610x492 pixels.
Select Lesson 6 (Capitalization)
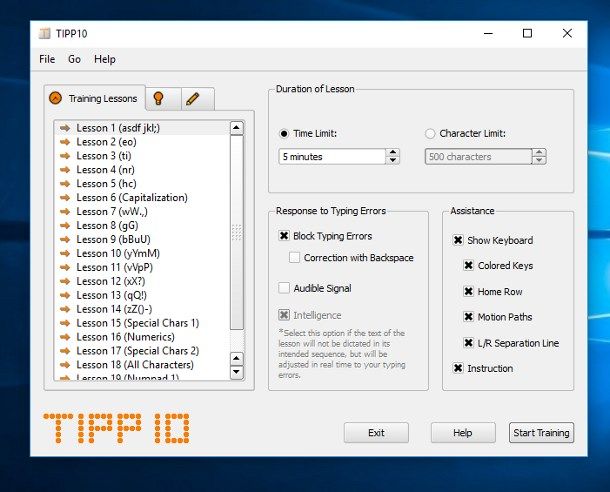tap(142, 198)
